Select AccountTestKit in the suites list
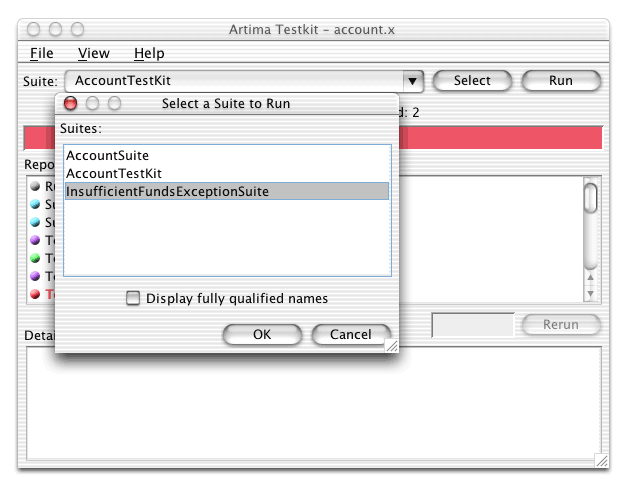Viewport: 631px width, 489px height. pos(227,173)
